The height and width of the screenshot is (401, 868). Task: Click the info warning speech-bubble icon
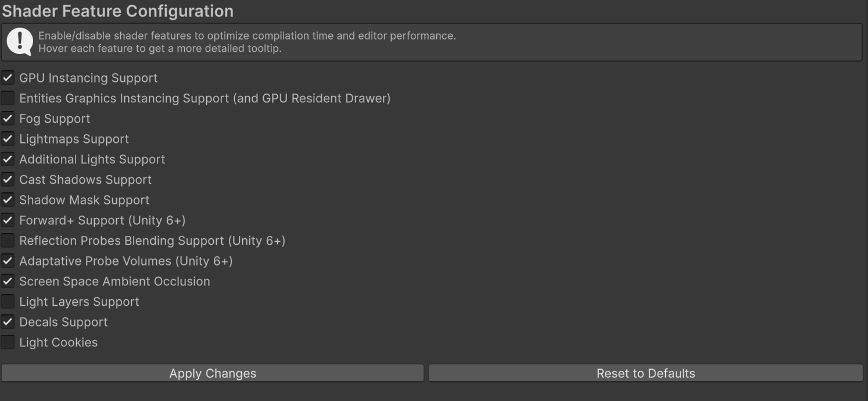pyautogui.click(x=20, y=42)
